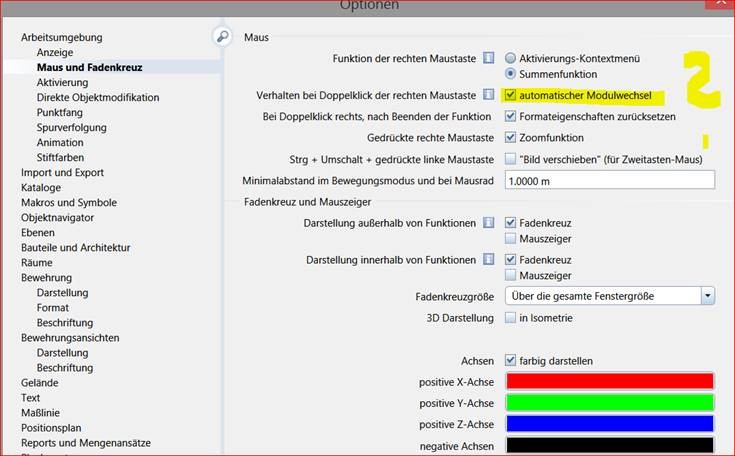Enable in Isometrie 3D checkbox
Image resolution: width=735 pixels, height=456 pixels.
[511, 318]
